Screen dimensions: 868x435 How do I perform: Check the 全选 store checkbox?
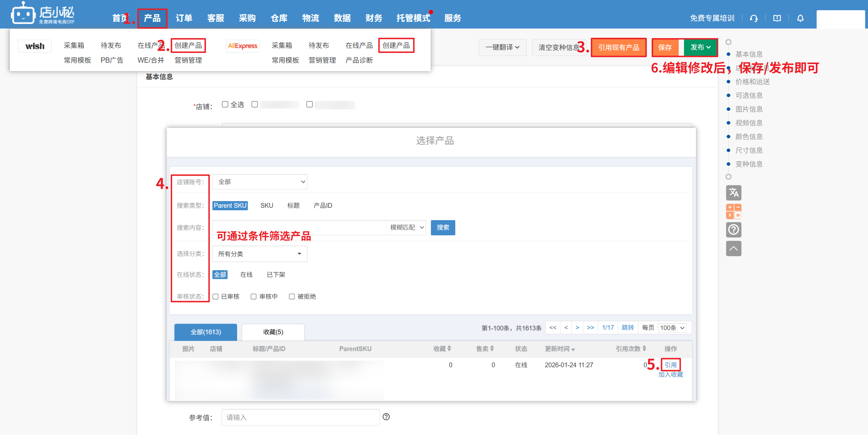click(x=225, y=104)
